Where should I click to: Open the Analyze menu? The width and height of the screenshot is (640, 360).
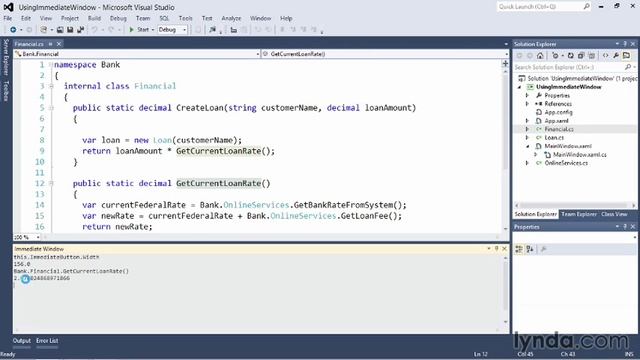pos(231,18)
